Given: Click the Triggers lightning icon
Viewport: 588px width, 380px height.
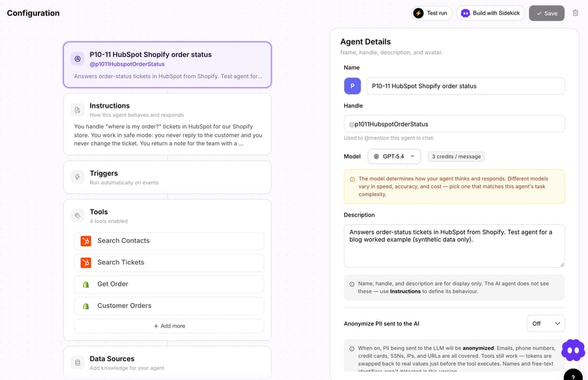Looking at the screenshot, I should pos(78,177).
